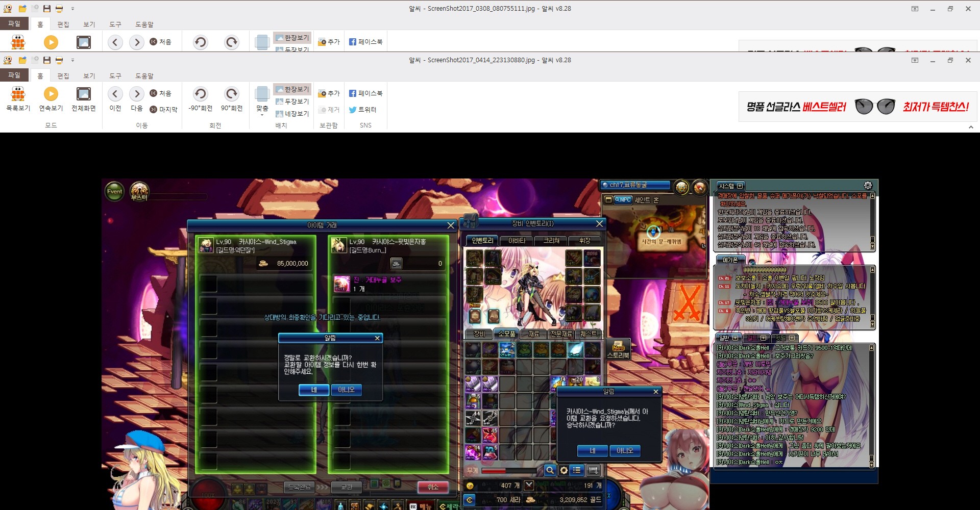Click ALSee app icon in front window
The height and width of the screenshot is (510, 980).
[x=8, y=60]
